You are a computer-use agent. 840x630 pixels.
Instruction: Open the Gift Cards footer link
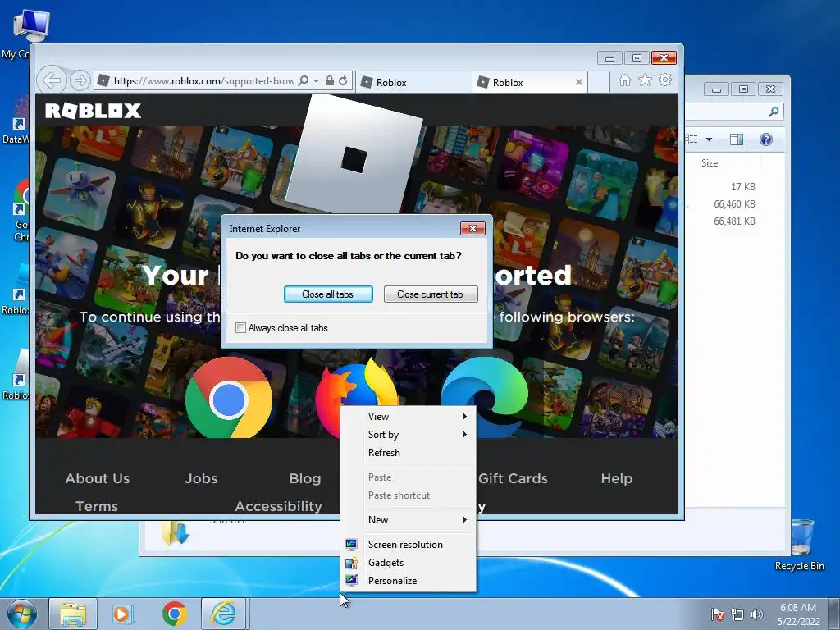pos(513,478)
